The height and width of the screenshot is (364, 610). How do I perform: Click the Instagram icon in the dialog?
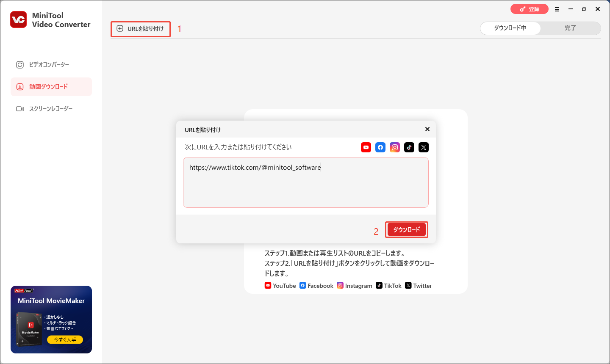pos(395,147)
